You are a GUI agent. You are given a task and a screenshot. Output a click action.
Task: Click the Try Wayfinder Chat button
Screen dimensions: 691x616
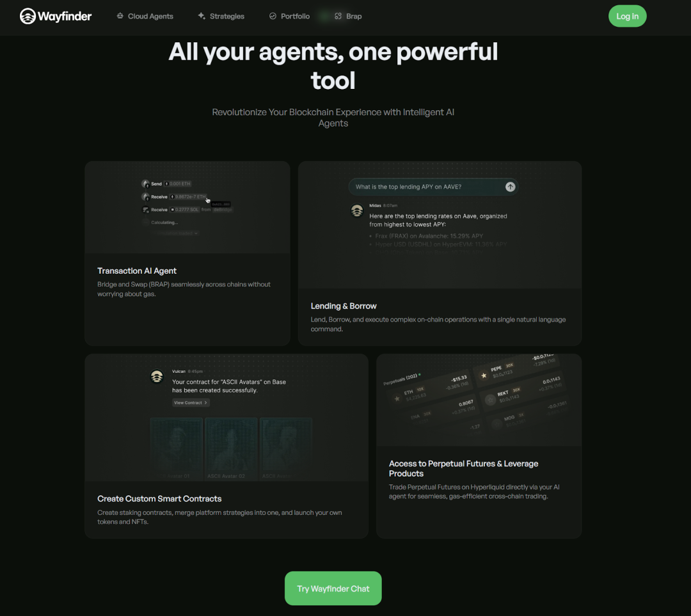pos(333,588)
